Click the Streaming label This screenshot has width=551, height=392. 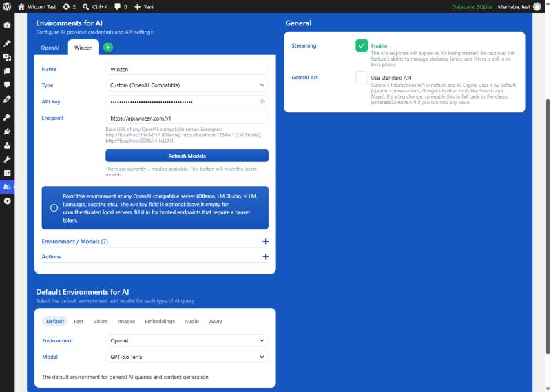(x=304, y=45)
